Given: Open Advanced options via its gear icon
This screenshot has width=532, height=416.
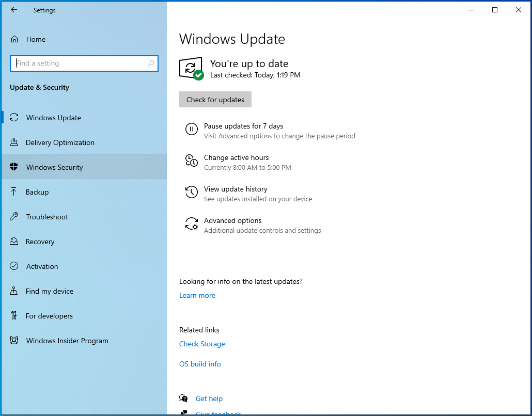Looking at the screenshot, I should coord(191,224).
